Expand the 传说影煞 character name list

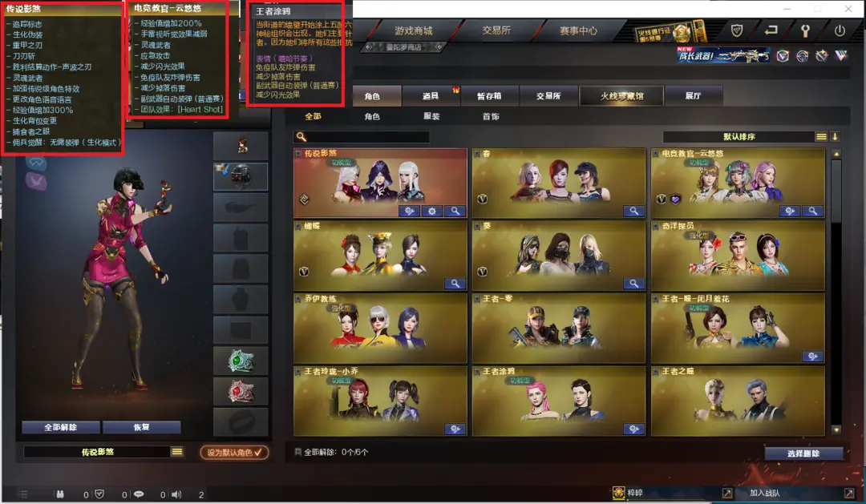point(176,452)
